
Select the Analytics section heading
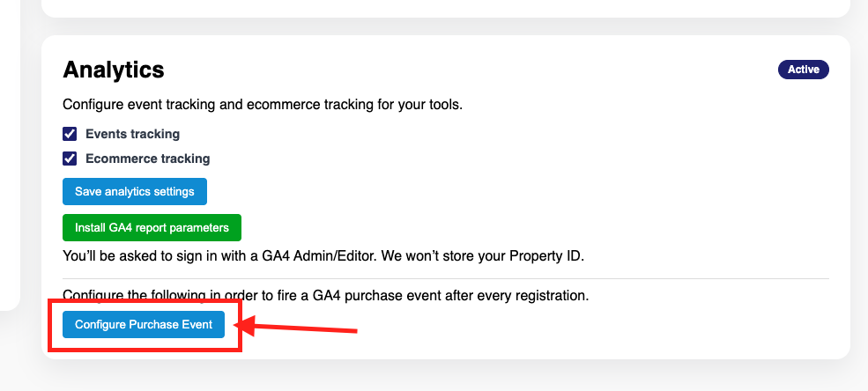pos(114,70)
